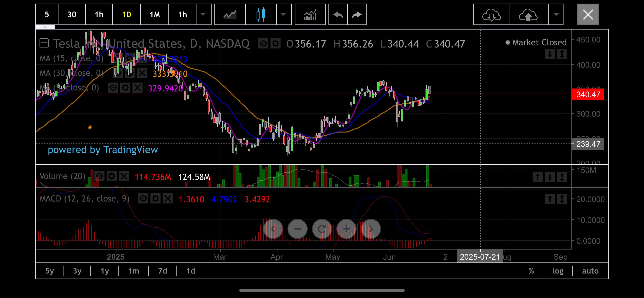Maximize Volume pane double arrow
The image size is (644, 298).
pyautogui.click(x=562, y=177)
